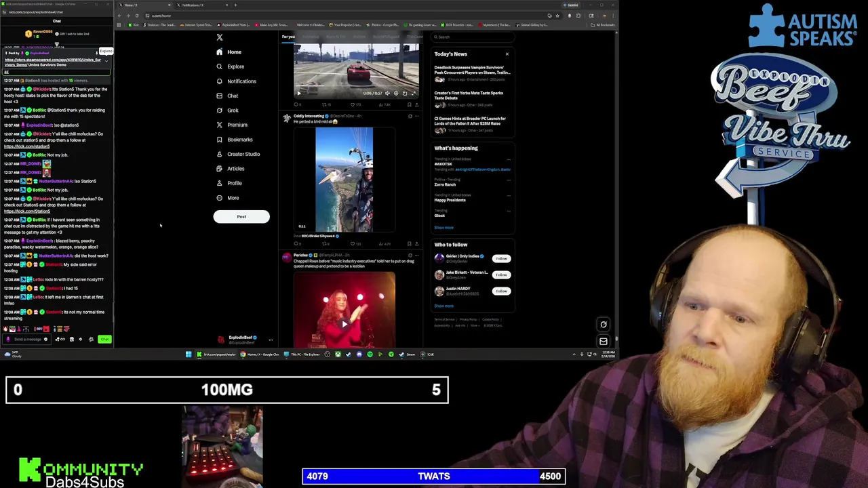Reload the x.com page
The width and height of the screenshot is (868, 488).
(x=136, y=16)
